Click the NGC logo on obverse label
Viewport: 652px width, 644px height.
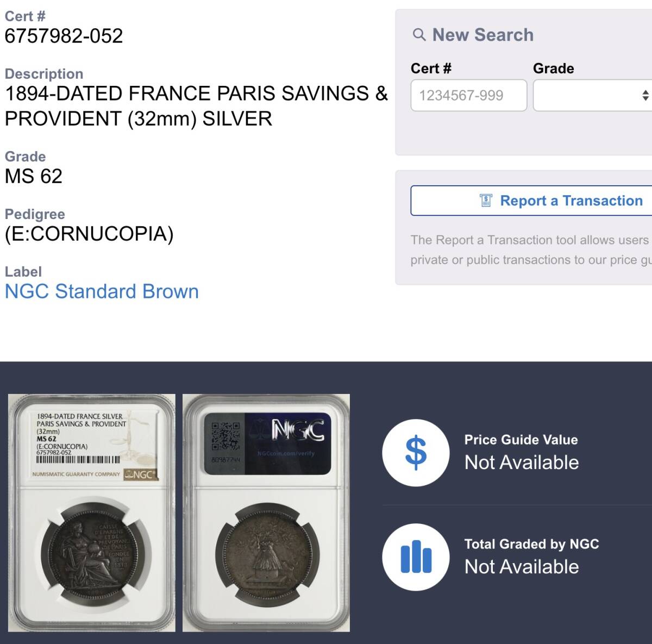[x=140, y=474]
